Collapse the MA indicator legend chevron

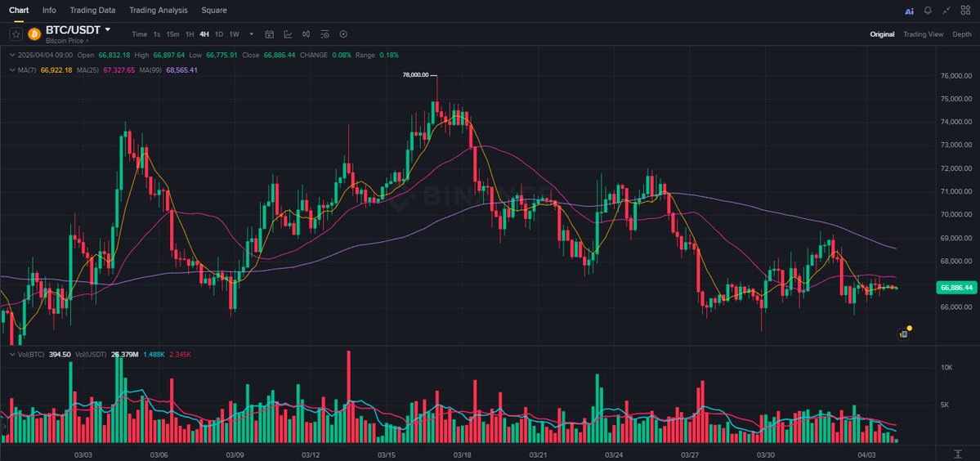[x=11, y=70]
